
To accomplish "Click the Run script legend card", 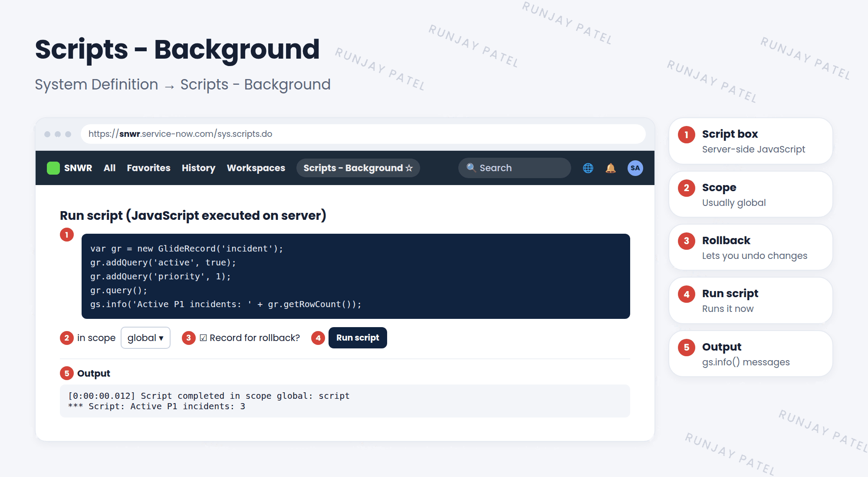I will point(750,300).
